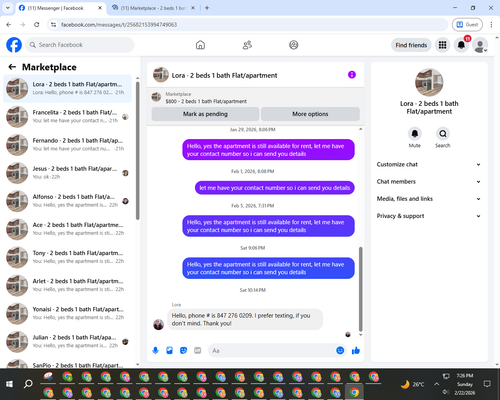This screenshot has width=500, height=400.
Task: Open conversation info purple icon
Action: (352, 75)
